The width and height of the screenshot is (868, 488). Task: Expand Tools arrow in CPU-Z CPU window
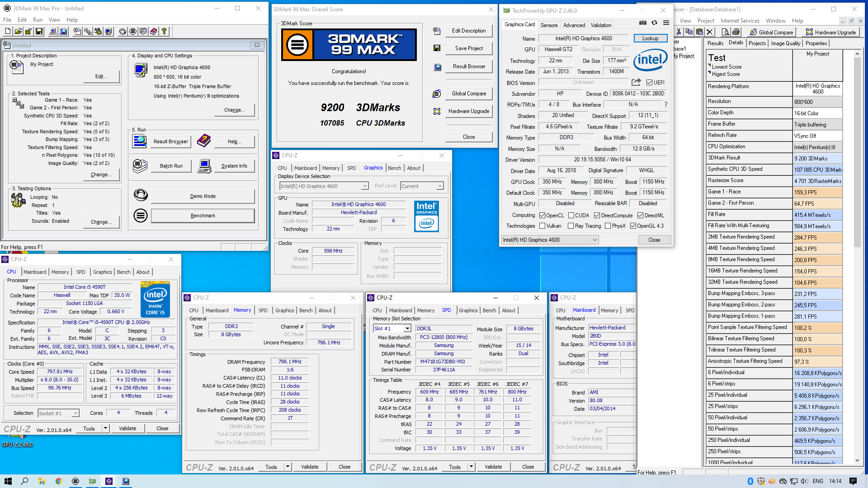[x=105, y=428]
